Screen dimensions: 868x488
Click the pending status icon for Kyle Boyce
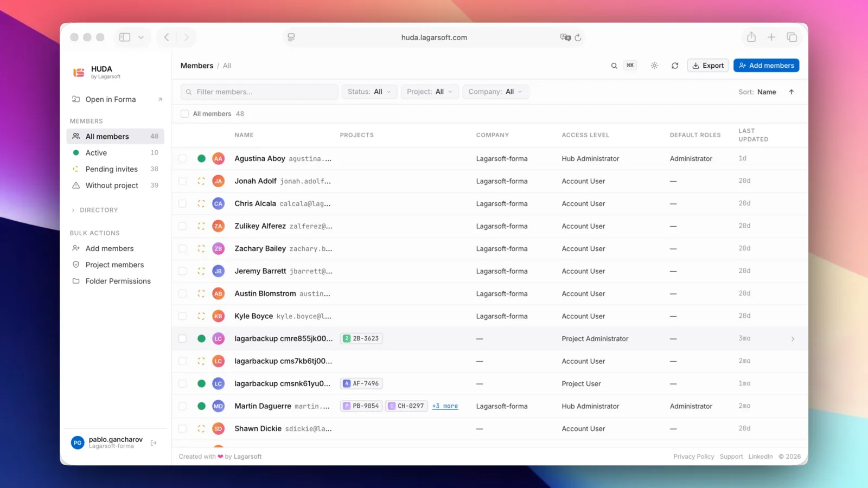(x=201, y=316)
